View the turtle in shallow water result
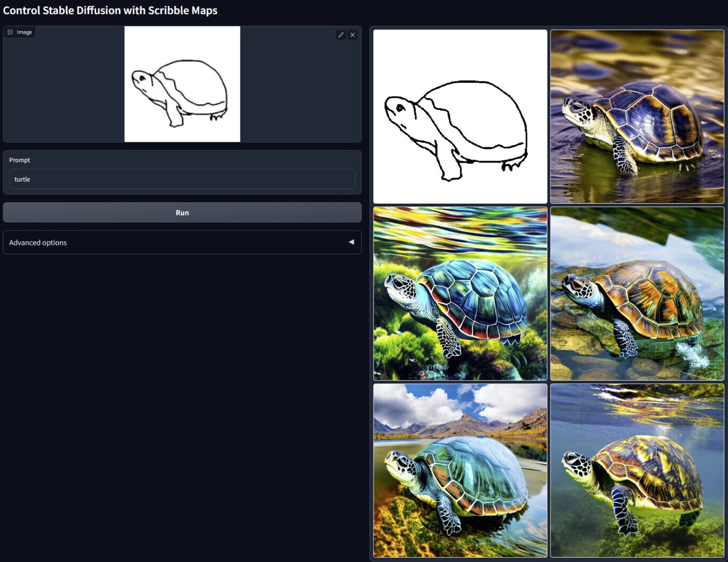Screen dimensions: 728x562 coord(637,116)
